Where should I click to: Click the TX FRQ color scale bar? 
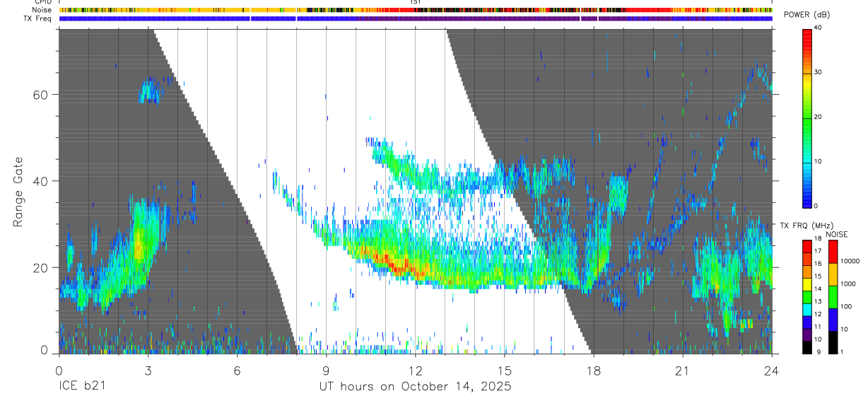click(x=807, y=296)
